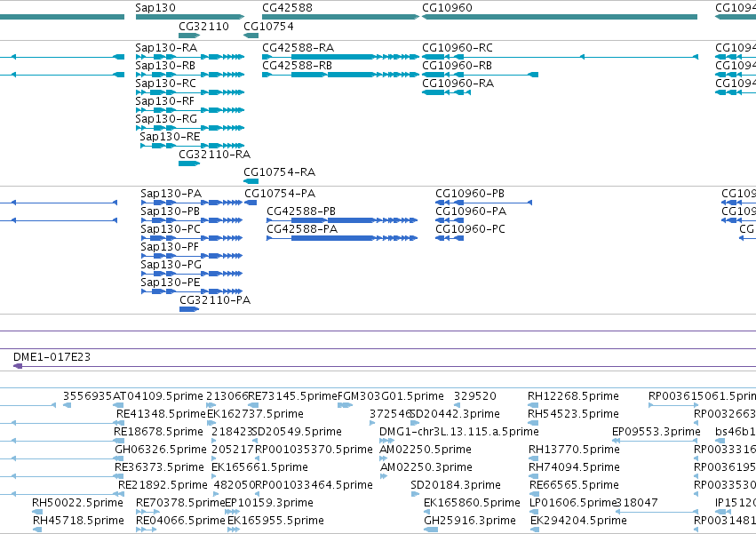This screenshot has width=756, height=534.
Task: Select the DME1-017E23 clone label
Action: [x=52, y=357]
